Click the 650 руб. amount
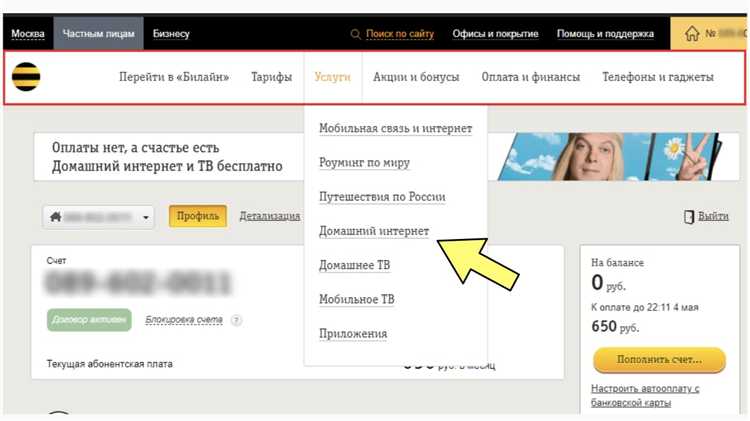Viewport: 750px width, 421px height. [x=615, y=327]
